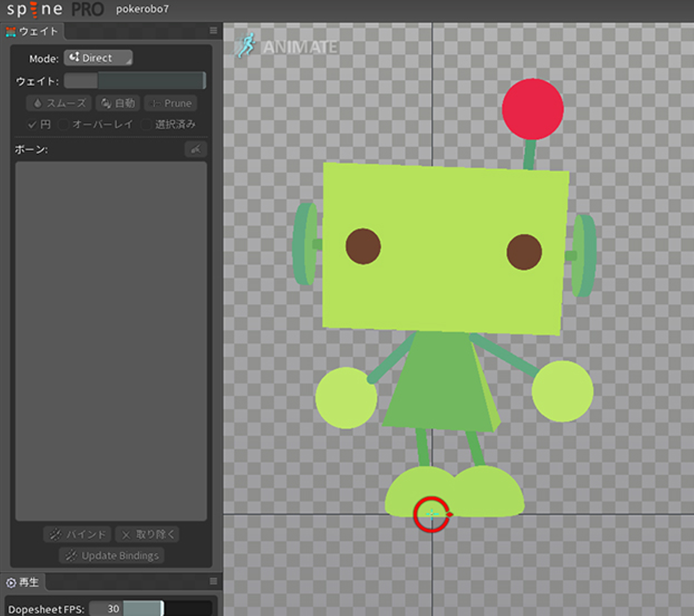The image size is (694, 616).
Task: Click the Prune button
Action: 171,103
